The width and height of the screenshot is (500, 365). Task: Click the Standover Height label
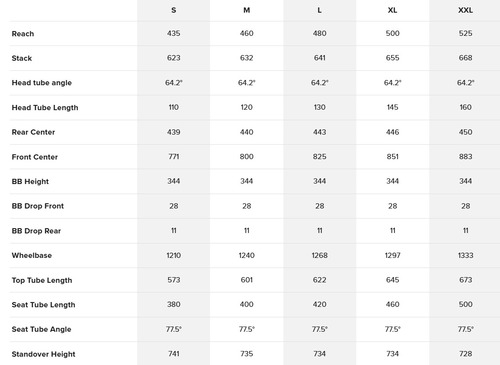[44, 354]
